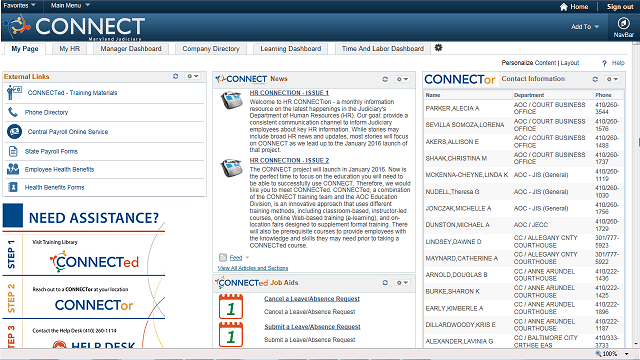Open the HR CONNECTION - ISSUE 1 article
Image resolution: width=640 pixels, height=360 pixels.
click(289, 93)
